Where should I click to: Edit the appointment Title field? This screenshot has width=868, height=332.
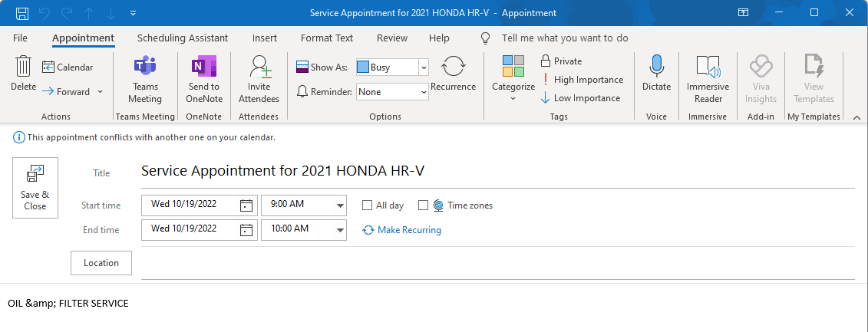(497, 171)
